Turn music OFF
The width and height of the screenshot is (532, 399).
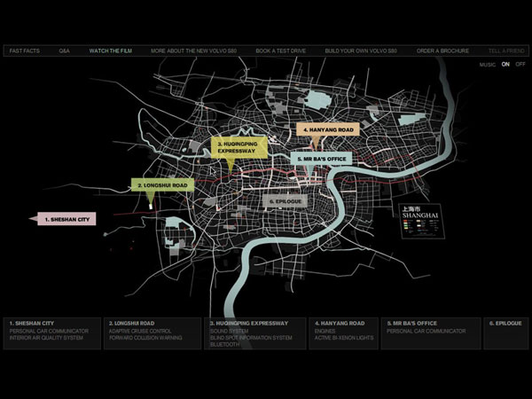click(520, 64)
